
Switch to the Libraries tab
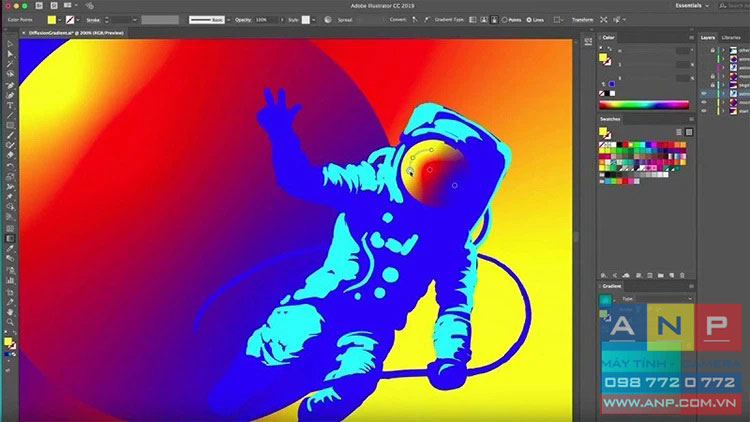click(730, 38)
